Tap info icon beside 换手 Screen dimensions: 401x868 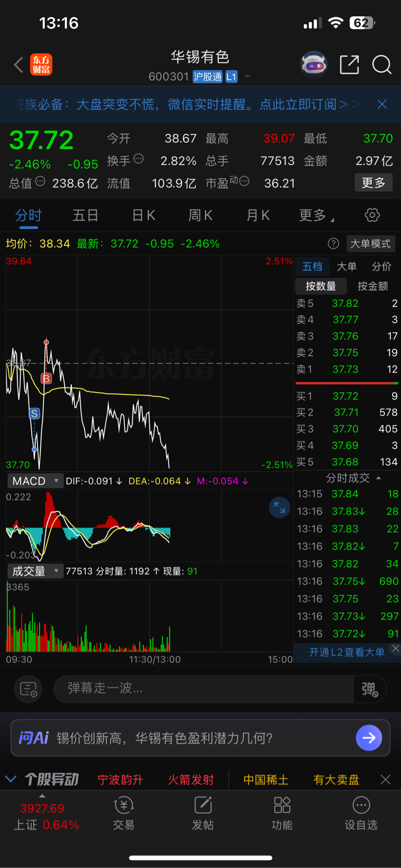tap(138, 159)
